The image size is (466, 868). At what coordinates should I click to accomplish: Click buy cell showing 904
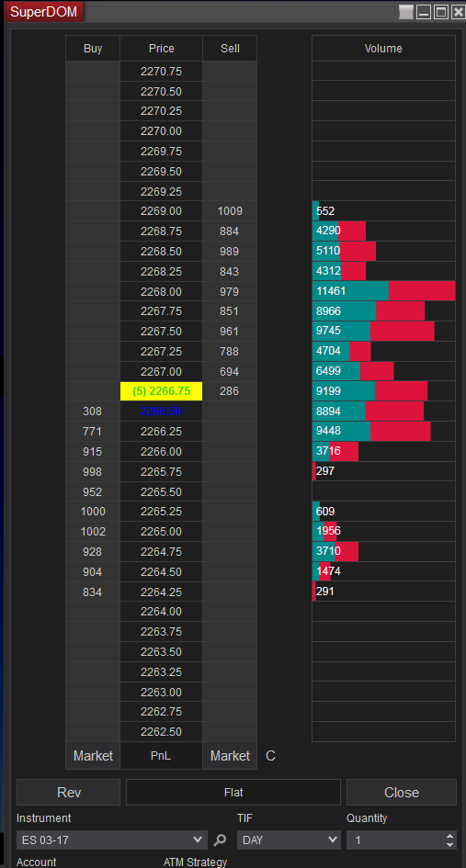(93, 571)
